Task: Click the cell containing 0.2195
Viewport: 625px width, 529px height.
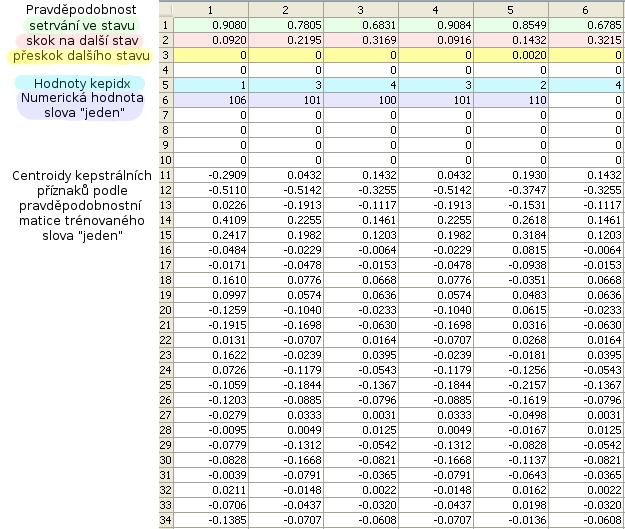Action: click(286, 40)
